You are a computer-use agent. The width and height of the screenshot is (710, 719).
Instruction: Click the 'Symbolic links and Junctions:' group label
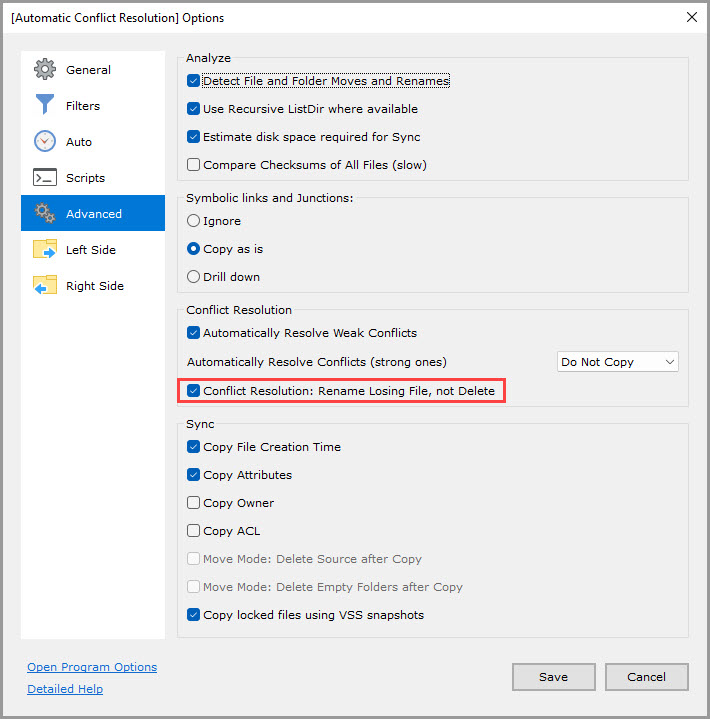(x=270, y=198)
